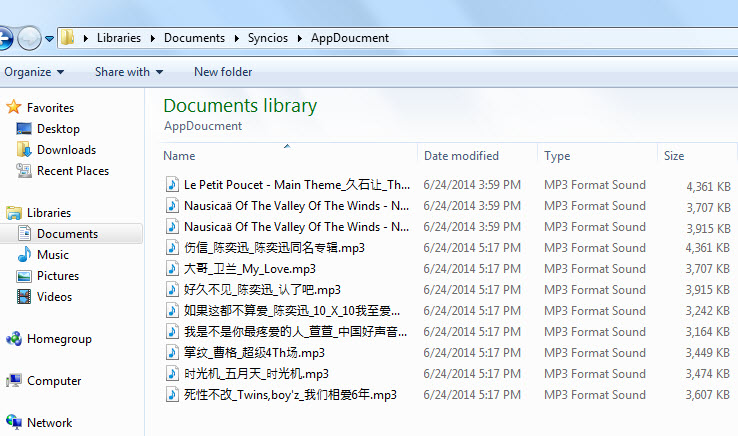Open the Share with menu
Screen dimensions: 738x436
tap(129, 72)
